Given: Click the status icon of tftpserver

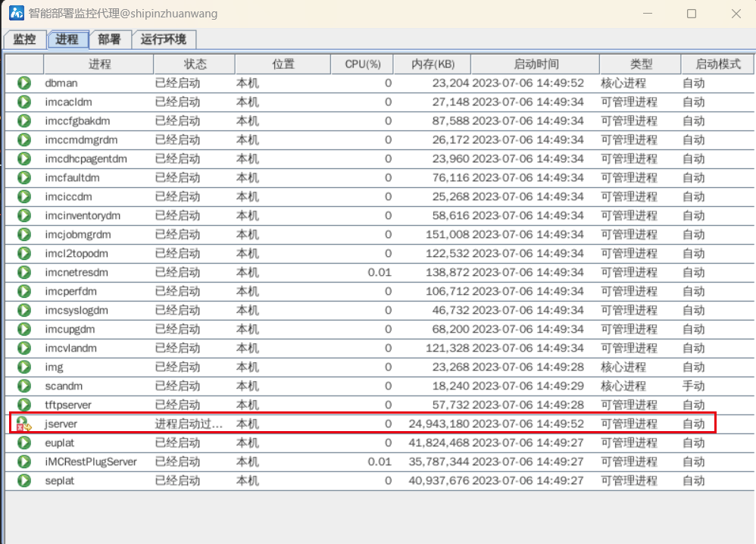Looking at the screenshot, I should (x=24, y=405).
